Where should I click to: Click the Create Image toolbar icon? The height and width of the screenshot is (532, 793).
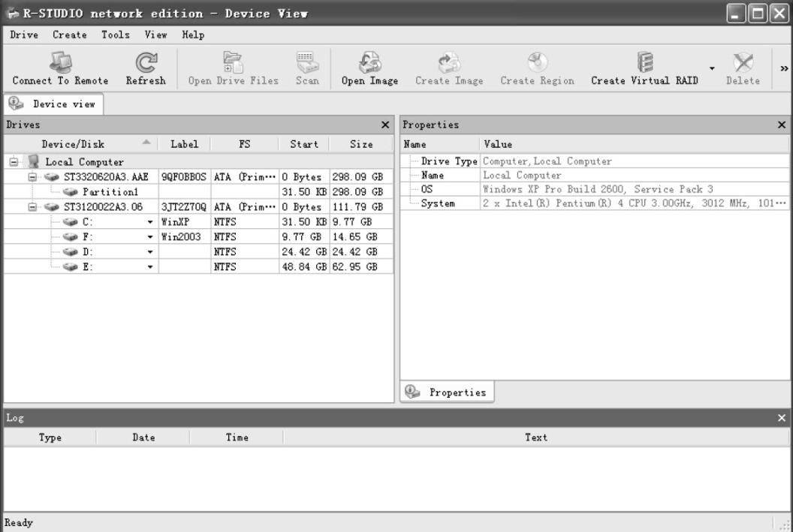tap(449, 64)
